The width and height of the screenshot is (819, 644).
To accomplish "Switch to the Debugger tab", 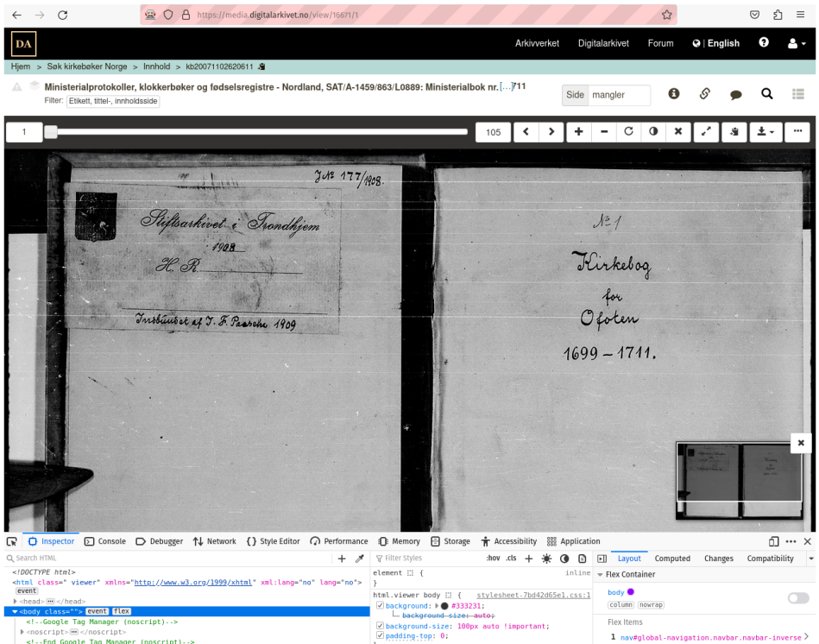I will click(160, 541).
